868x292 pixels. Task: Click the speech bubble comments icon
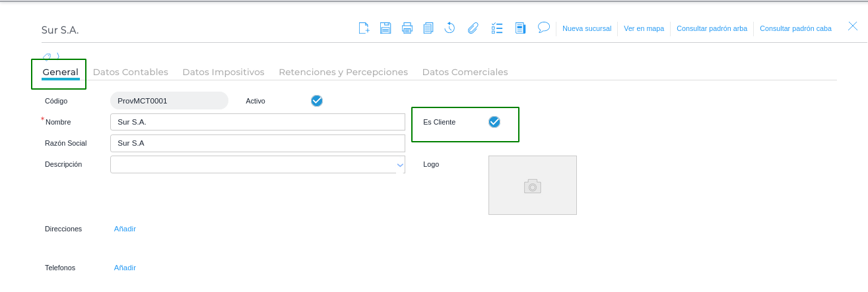click(544, 27)
